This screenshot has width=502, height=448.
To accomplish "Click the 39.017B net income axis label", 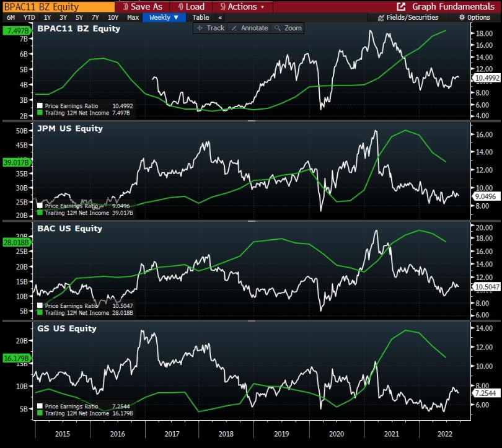I will coord(17,162).
